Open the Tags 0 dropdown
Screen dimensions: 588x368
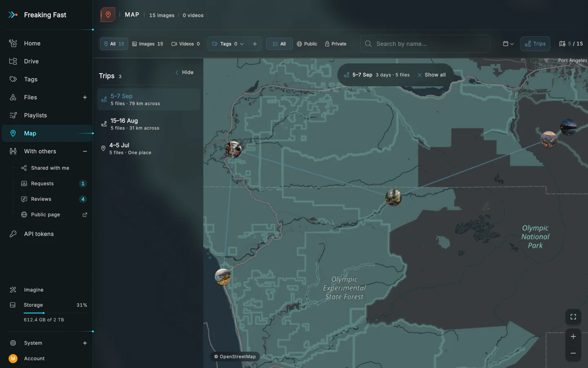click(228, 44)
